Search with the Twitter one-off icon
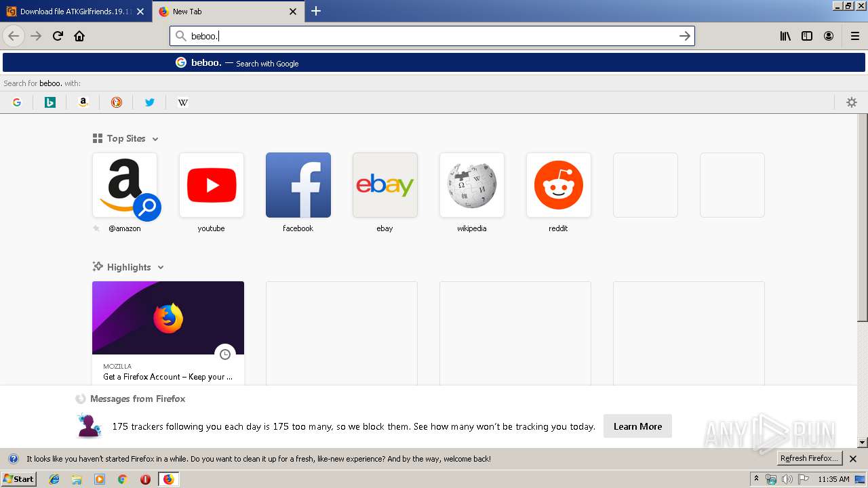 point(150,102)
